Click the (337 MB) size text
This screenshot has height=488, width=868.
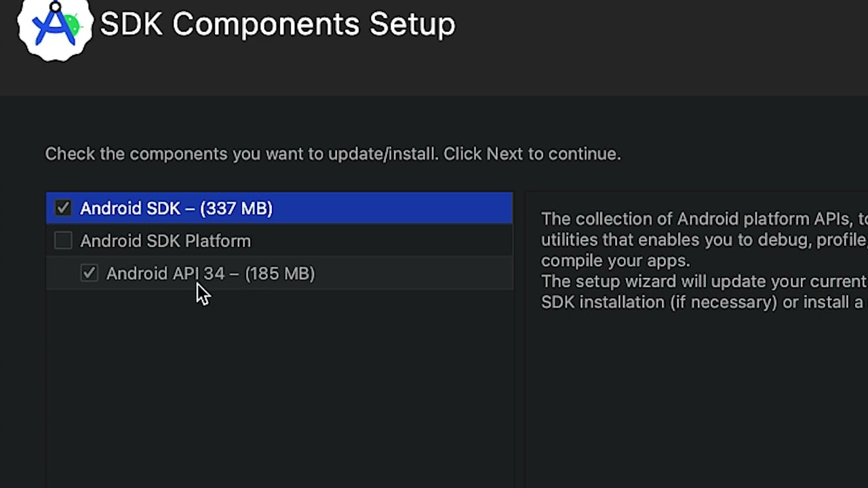237,208
